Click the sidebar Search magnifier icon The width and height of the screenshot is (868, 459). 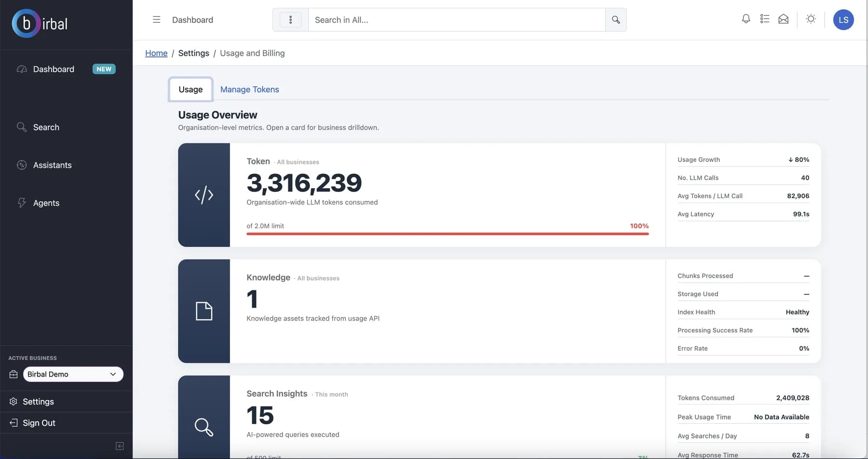[x=22, y=127]
